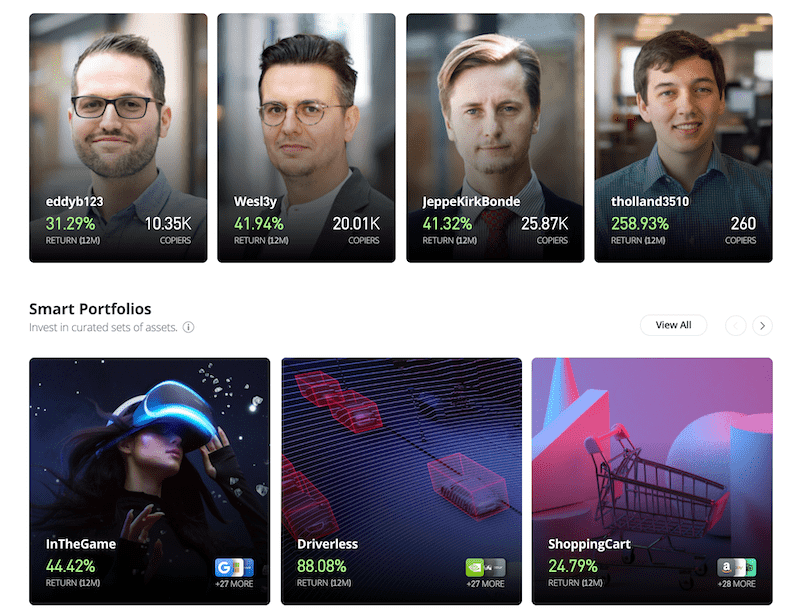Open the +28 MORE assets on ShoppingCart
The image size is (800, 612).
pyautogui.click(x=737, y=584)
